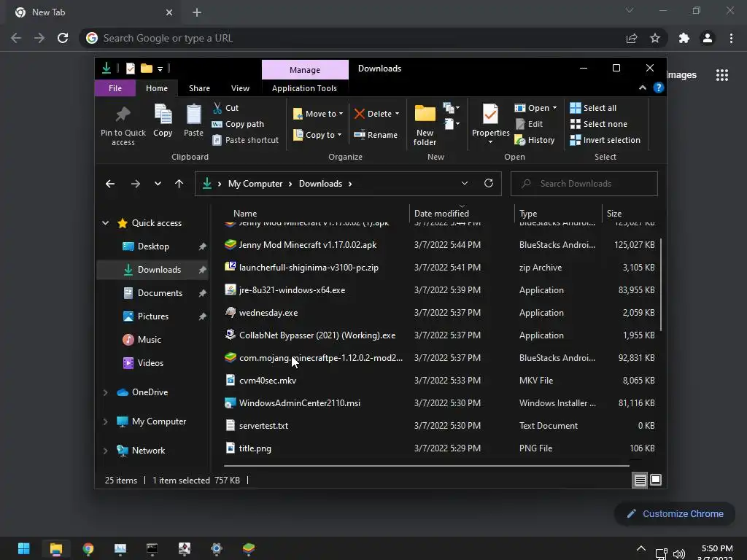Screen dimensions: 747x560
Task: Collapse Quick access tree node
Action: (x=105, y=223)
